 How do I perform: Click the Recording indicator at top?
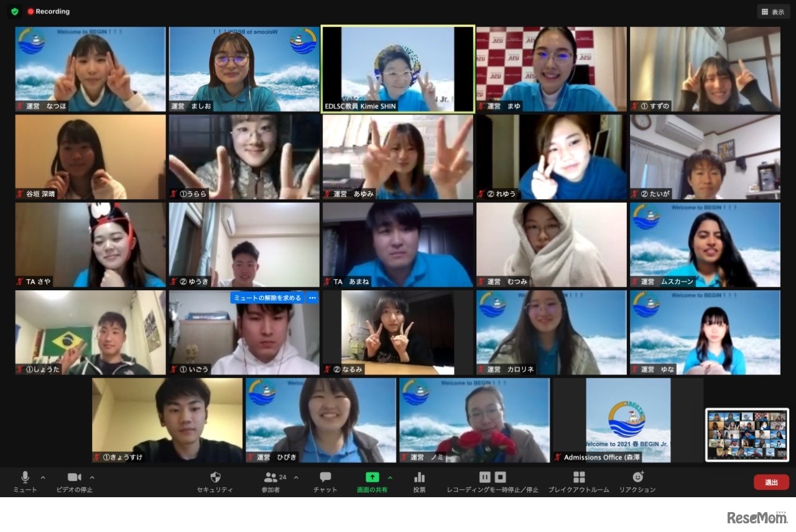click(49, 12)
